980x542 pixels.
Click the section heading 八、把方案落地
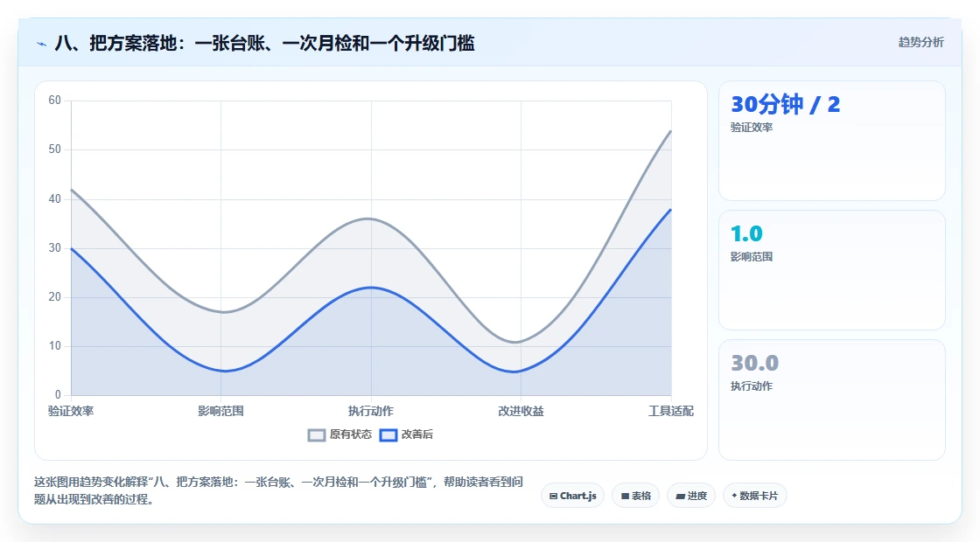click(264, 43)
